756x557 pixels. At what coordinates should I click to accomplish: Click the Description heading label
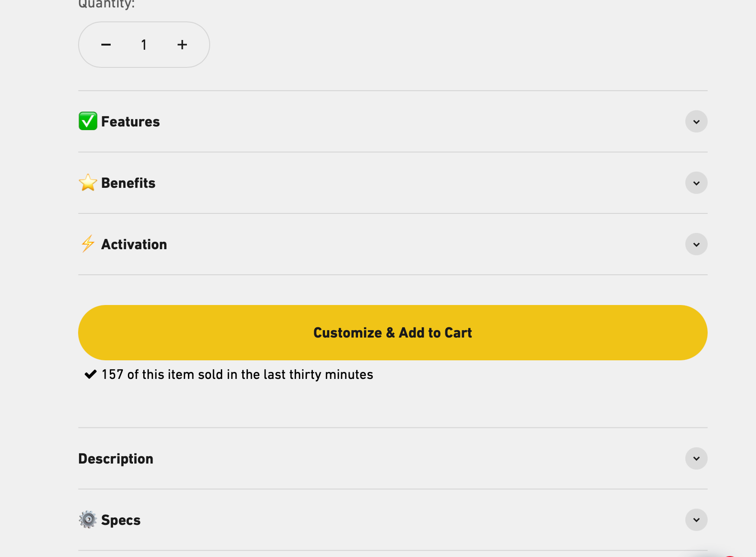click(x=116, y=459)
